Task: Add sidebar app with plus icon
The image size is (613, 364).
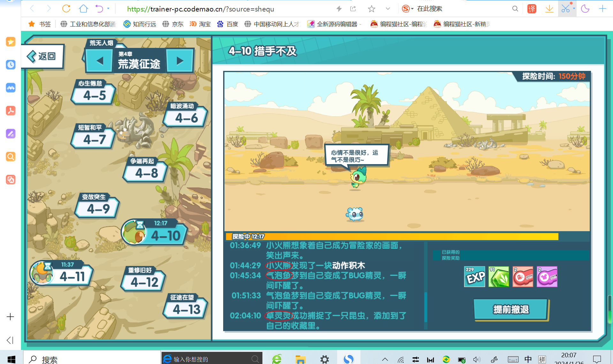Action: coord(10,317)
